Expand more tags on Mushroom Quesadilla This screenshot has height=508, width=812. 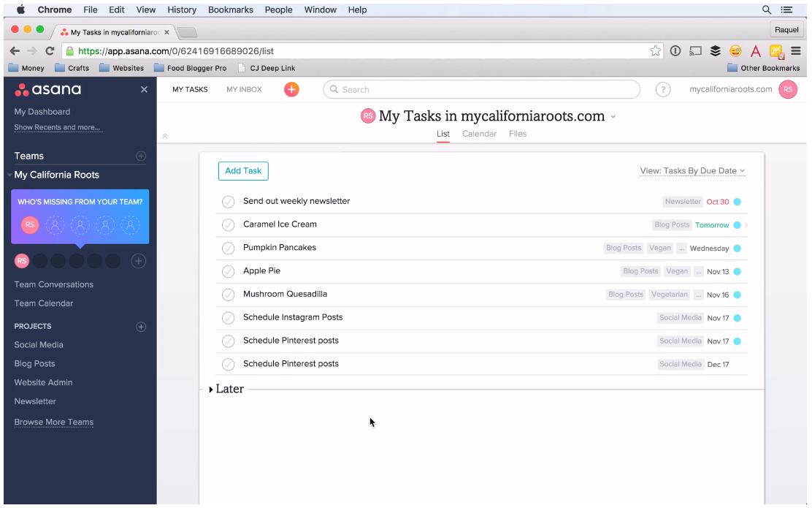coord(699,295)
